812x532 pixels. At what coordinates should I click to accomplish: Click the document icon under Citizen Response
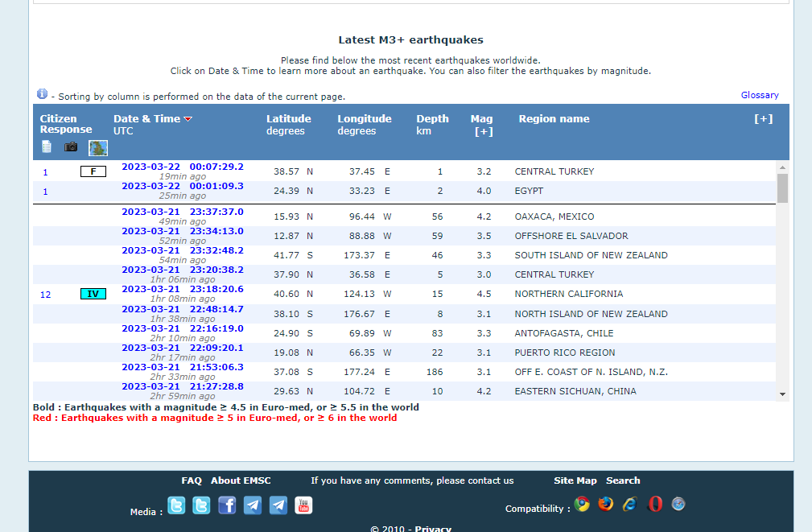pyautogui.click(x=47, y=146)
